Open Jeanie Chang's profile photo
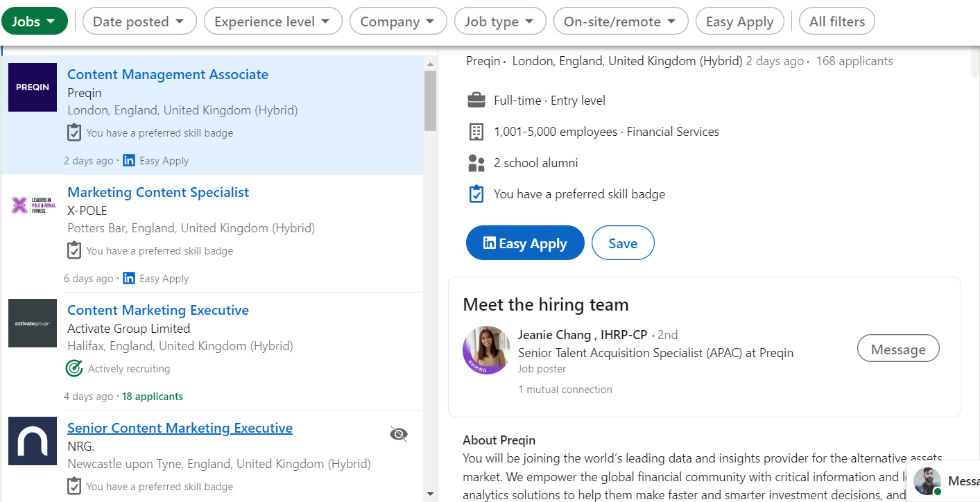980x502 pixels. click(x=487, y=350)
